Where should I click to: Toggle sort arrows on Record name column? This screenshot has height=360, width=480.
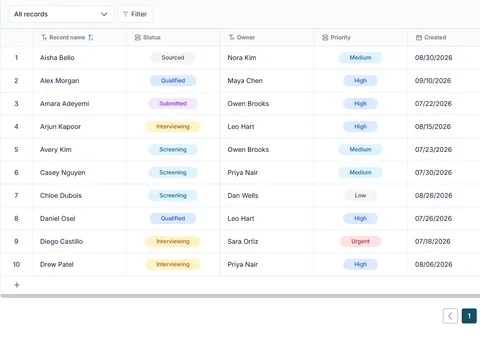91,38
